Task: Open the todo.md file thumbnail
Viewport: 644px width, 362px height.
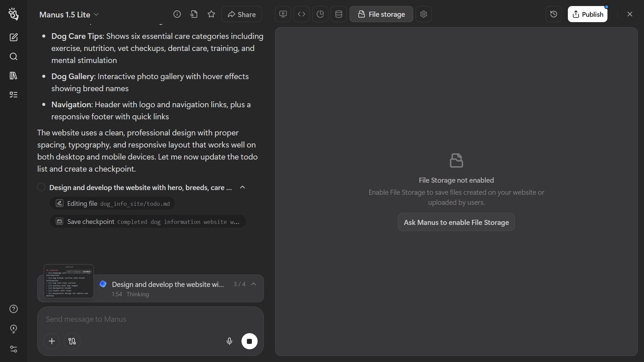Action: click(x=68, y=282)
